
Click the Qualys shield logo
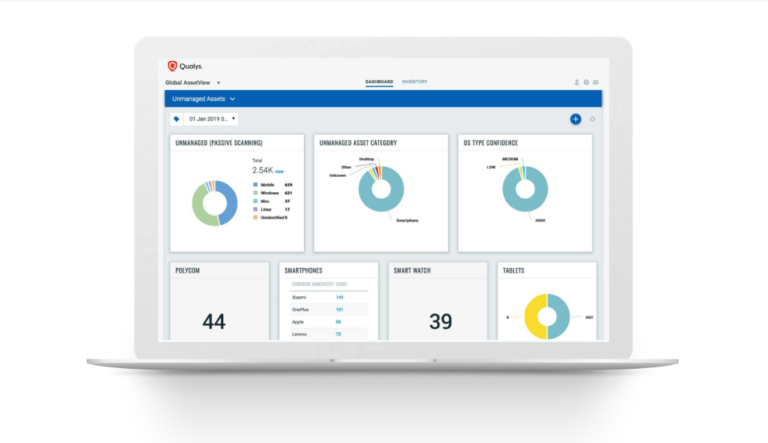point(172,66)
